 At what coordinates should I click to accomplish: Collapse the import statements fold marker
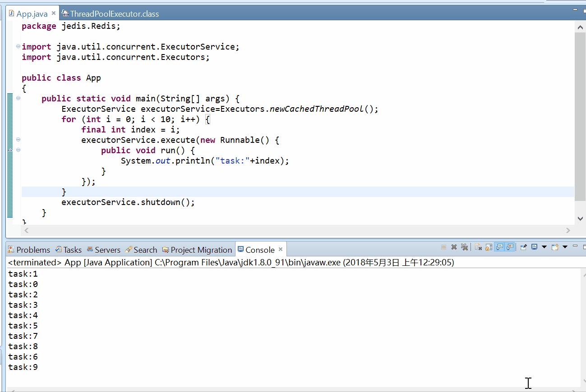18,46
